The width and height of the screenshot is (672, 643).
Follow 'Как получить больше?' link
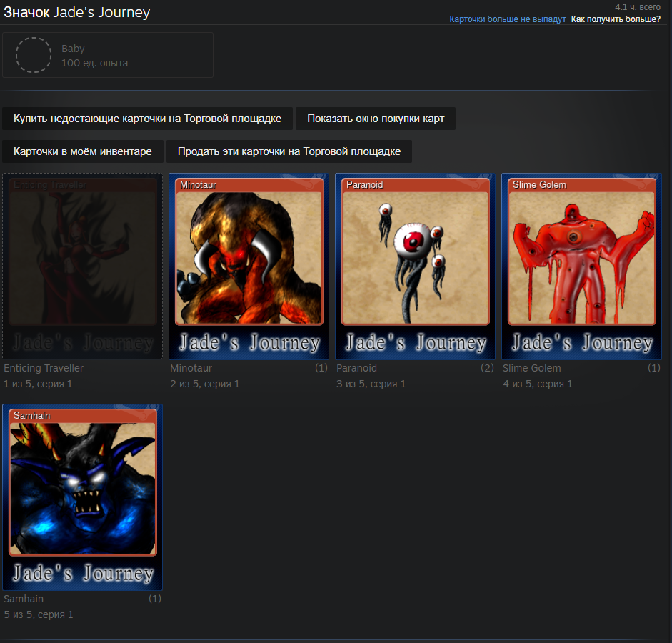[616, 19]
